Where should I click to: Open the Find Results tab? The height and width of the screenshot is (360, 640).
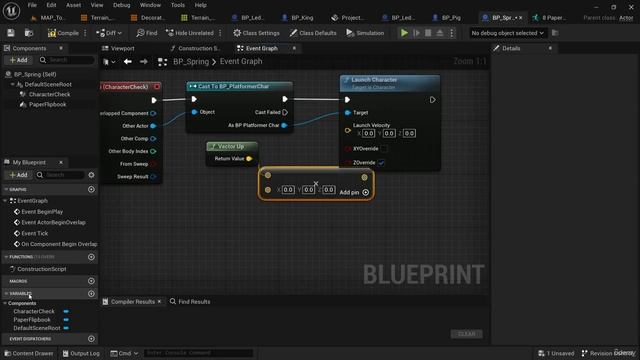click(190, 302)
